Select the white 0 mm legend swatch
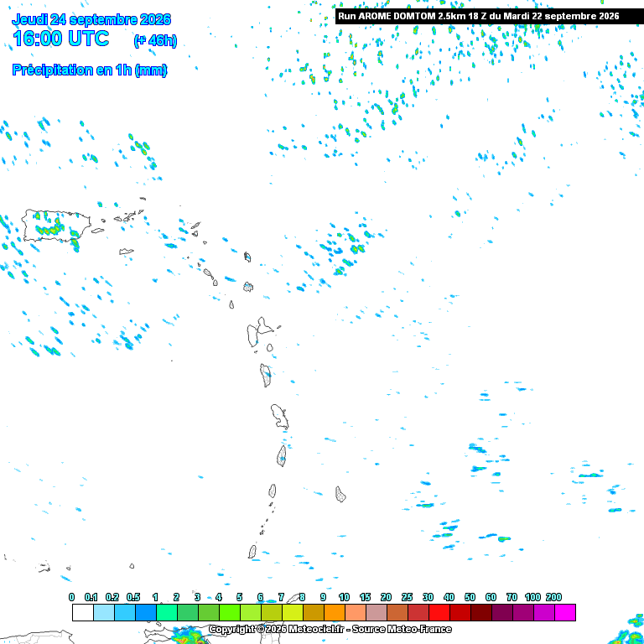644x644 pixels. tap(83, 612)
